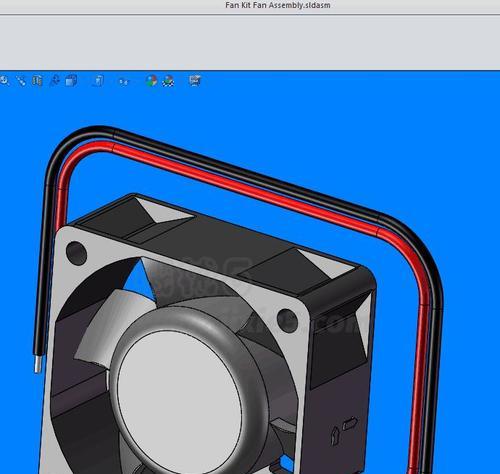The height and width of the screenshot is (474, 500).
Task: Open the Section View tool
Action: point(37,81)
